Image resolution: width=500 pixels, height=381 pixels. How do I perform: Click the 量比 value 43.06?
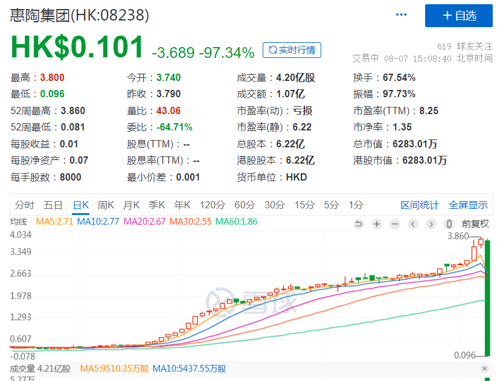coord(169,111)
